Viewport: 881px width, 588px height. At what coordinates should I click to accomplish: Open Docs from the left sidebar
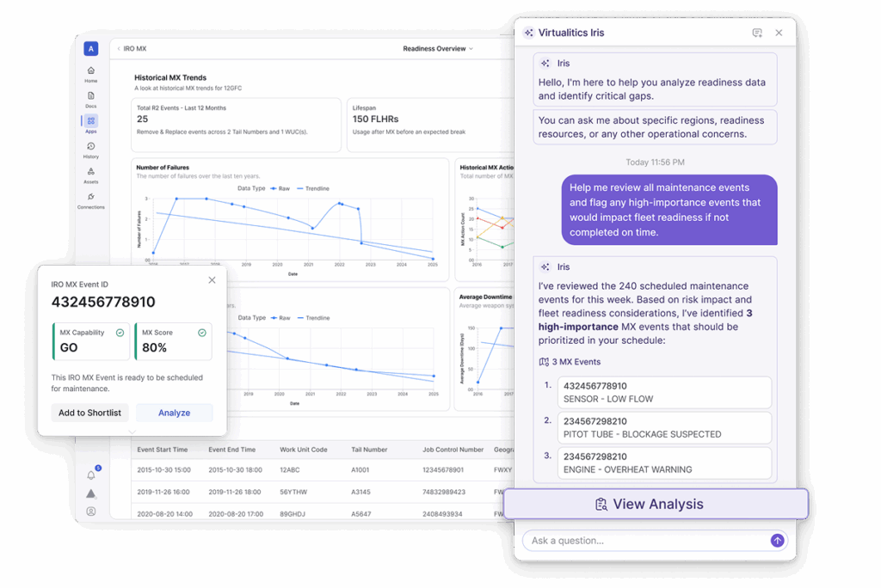(x=91, y=96)
